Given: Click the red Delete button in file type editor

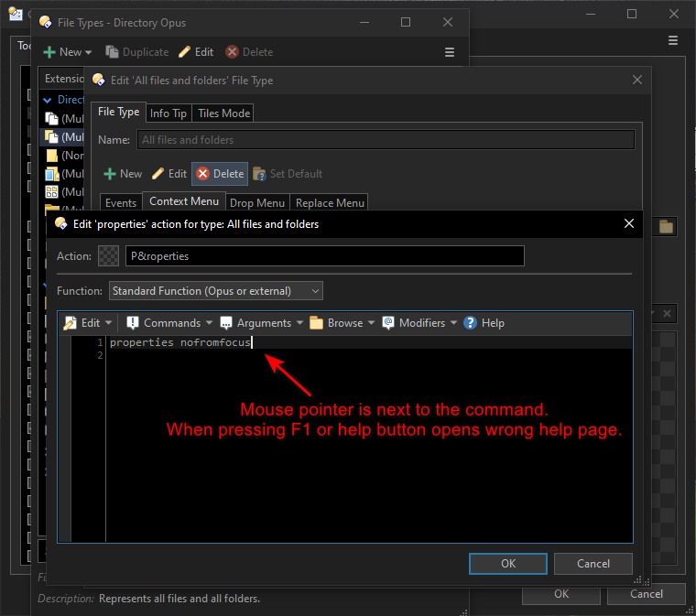Looking at the screenshot, I should coord(220,174).
